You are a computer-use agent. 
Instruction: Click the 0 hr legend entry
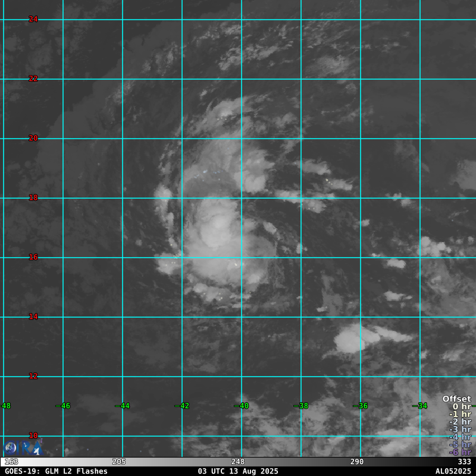pos(462,406)
